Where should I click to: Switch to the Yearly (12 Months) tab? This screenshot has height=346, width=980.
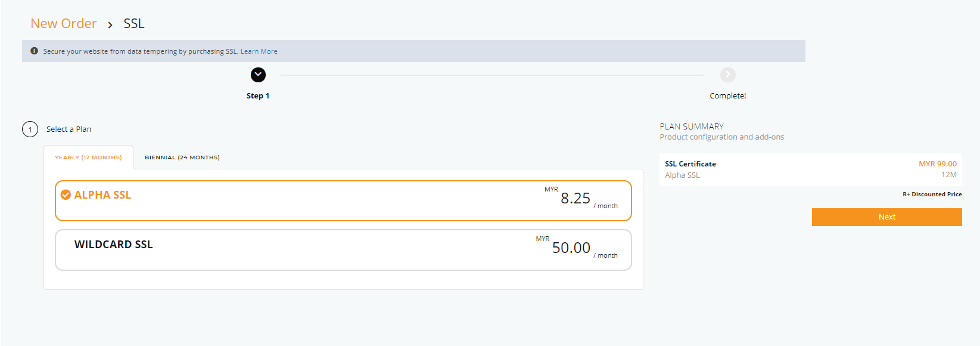pos(88,157)
